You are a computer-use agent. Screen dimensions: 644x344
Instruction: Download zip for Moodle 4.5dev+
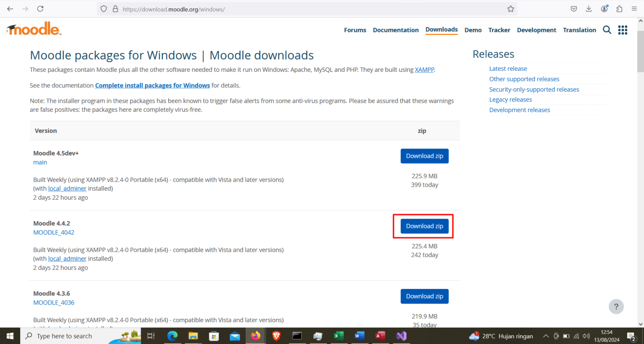(424, 156)
